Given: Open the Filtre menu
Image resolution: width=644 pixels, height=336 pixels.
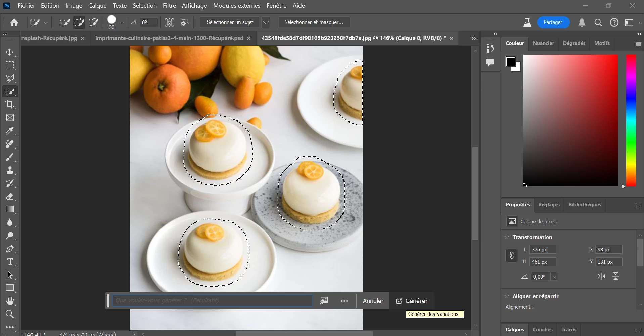Looking at the screenshot, I should click(x=169, y=6).
